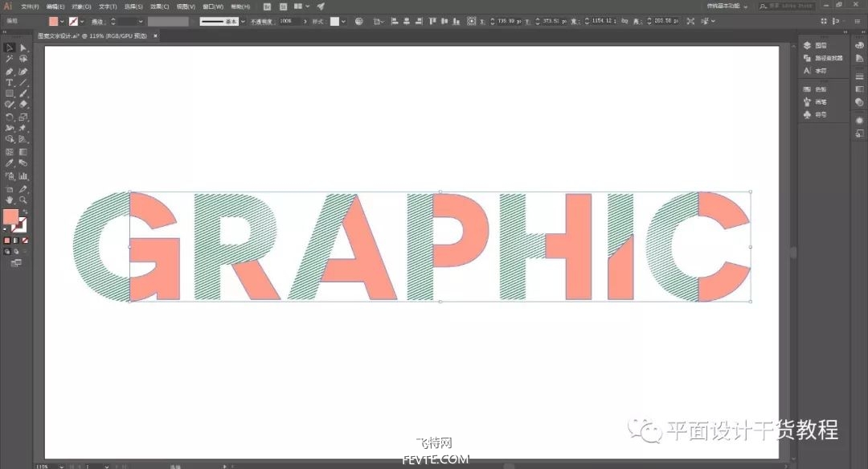The width and height of the screenshot is (868, 469).
Task: Click the Adobe Stock search field
Action: 786,6
